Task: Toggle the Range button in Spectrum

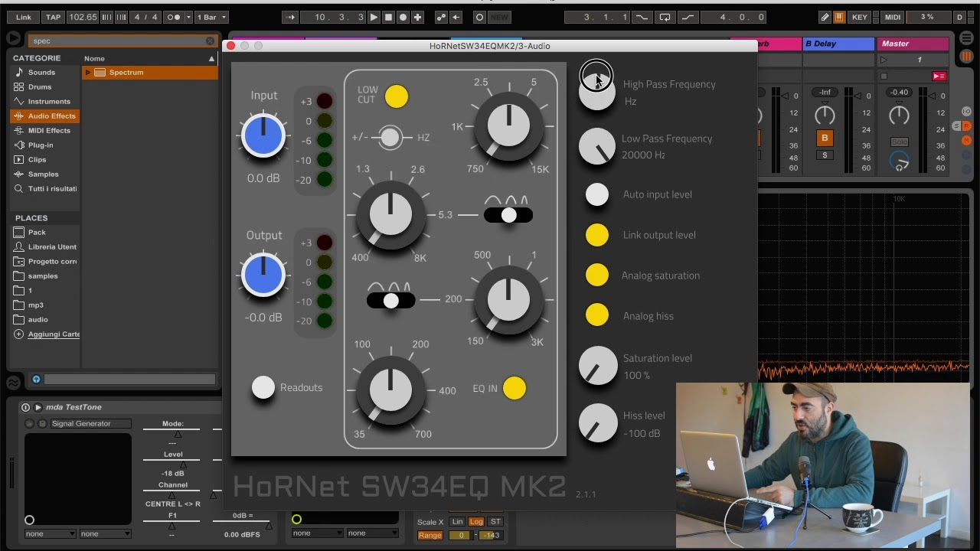Action: [430, 536]
